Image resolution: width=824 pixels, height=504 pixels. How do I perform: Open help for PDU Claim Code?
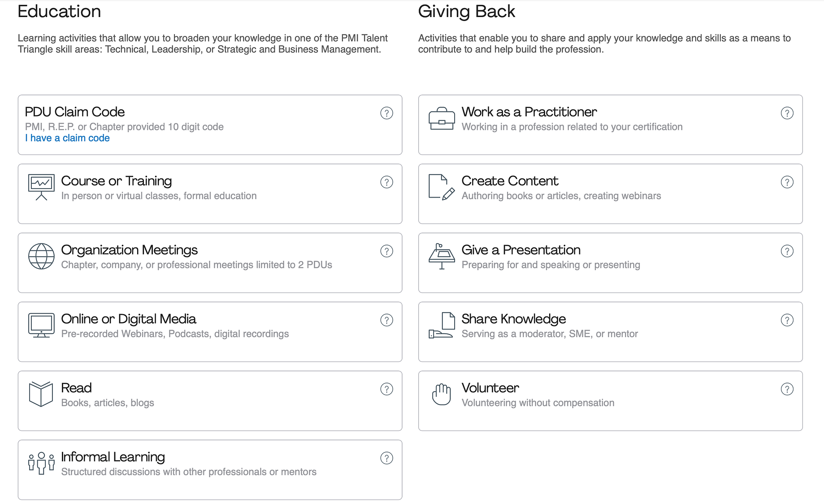tap(386, 113)
